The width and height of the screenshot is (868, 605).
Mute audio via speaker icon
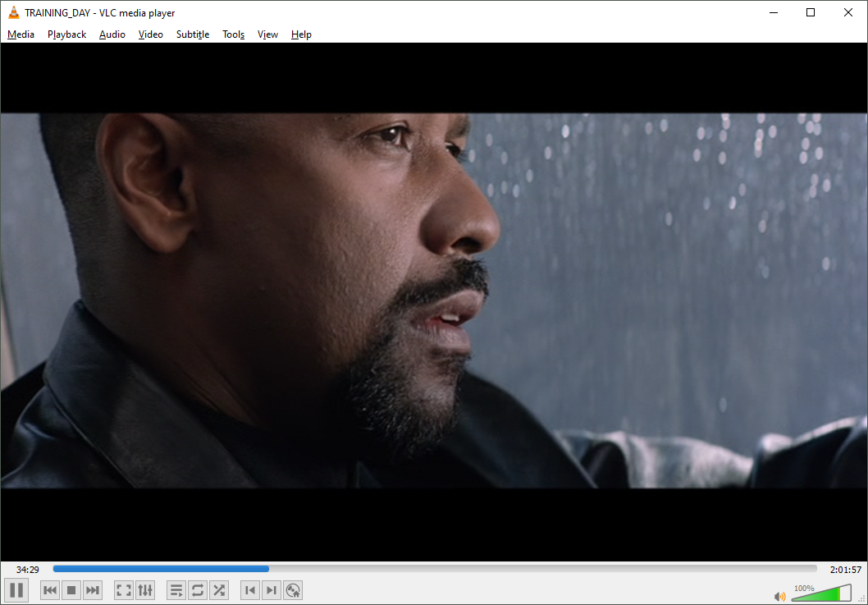click(779, 596)
